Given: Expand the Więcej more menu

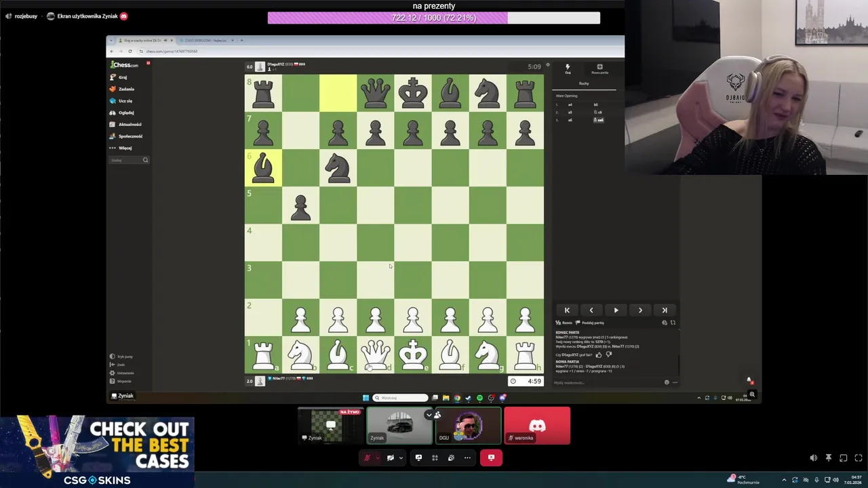Looking at the screenshot, I should point(121,148).
